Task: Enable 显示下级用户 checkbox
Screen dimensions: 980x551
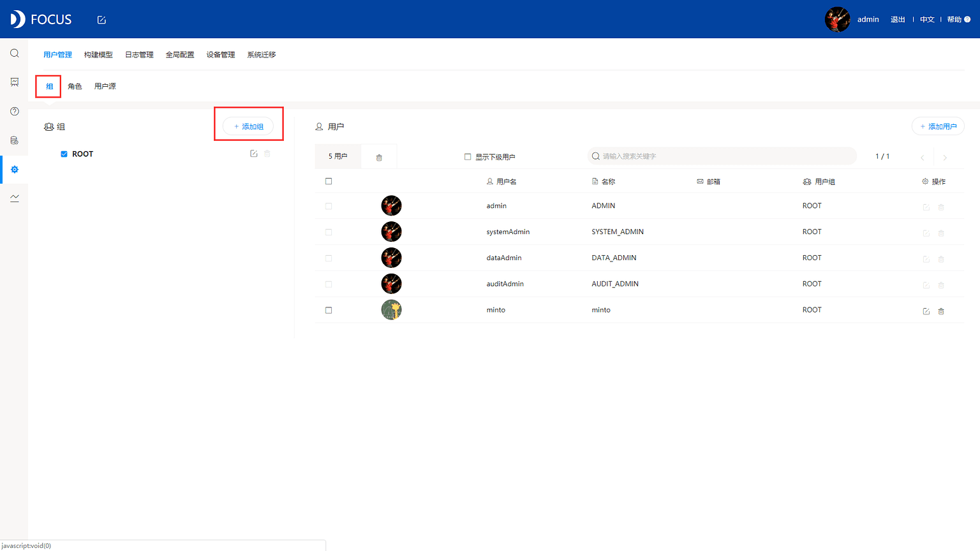Action: coord(468,156)
